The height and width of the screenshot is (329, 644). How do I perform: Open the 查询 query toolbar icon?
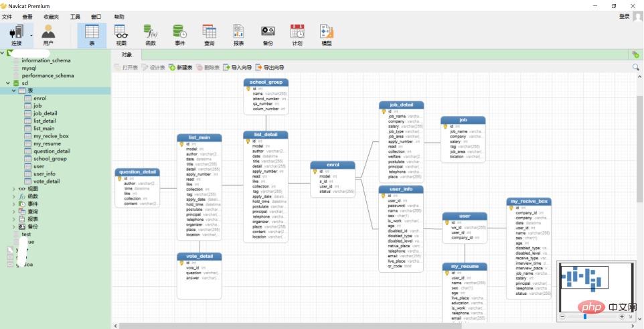click(209, 36)
